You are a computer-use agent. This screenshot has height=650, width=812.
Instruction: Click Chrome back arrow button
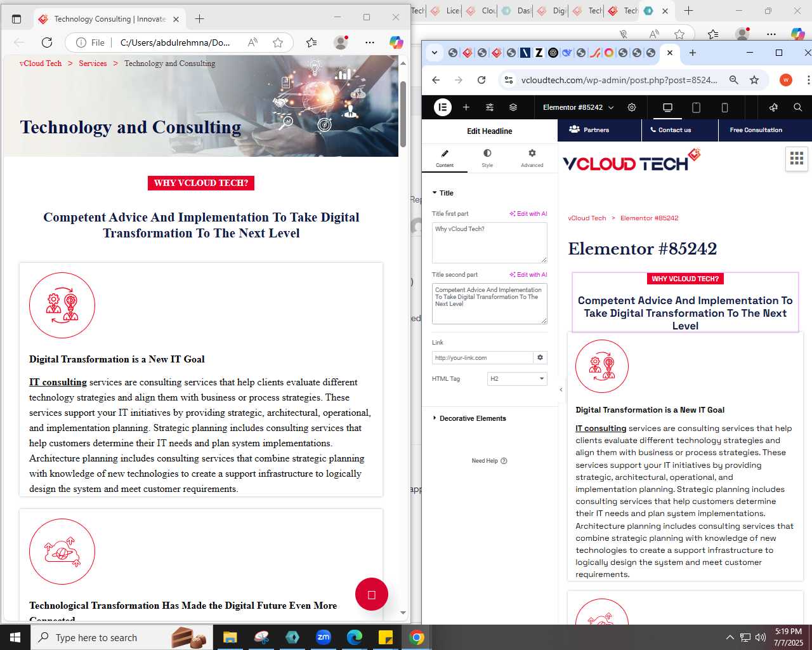click(436, 80)
